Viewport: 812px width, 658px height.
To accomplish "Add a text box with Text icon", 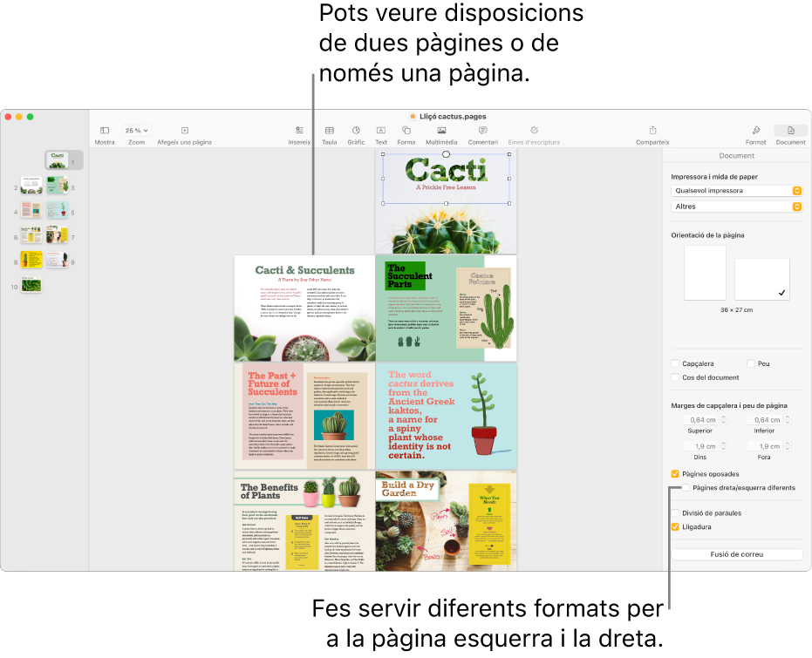I will pos(380,131).
